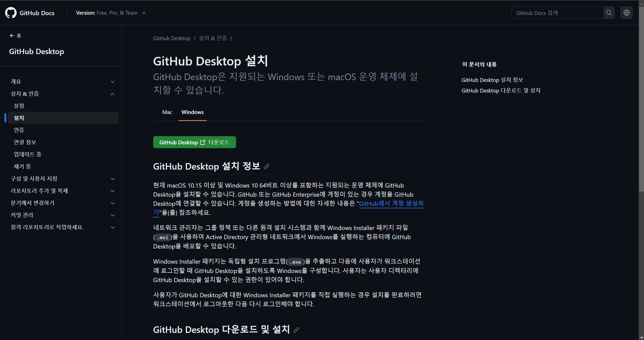Click the green GitHub Desktop 다운로드 button
Screen dimensions: 644x340
[194, 142]
